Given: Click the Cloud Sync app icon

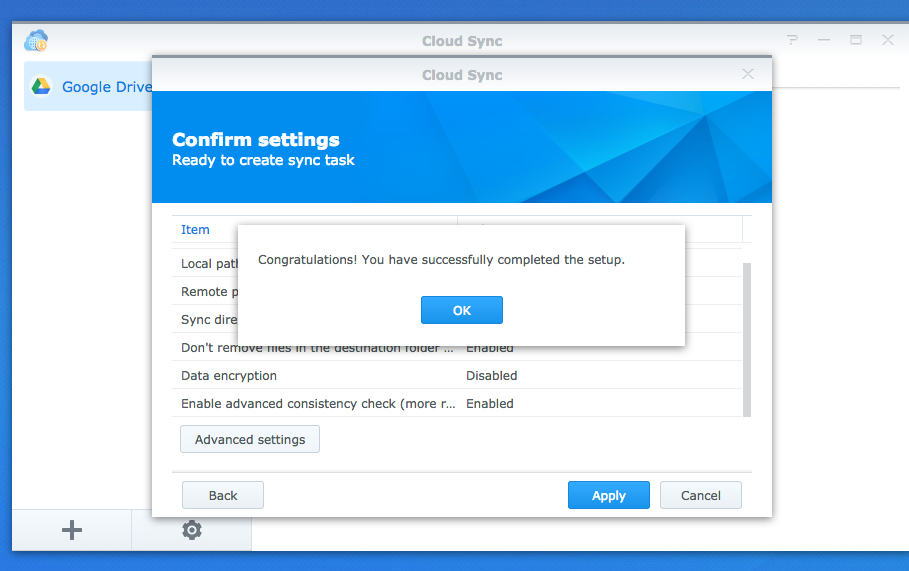Looking at the screenshot, I should point(36,41).
